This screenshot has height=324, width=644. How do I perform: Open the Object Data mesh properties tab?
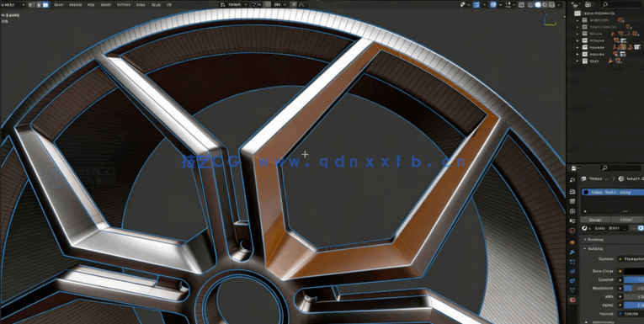pyautogui.click(x=572, y=290)
